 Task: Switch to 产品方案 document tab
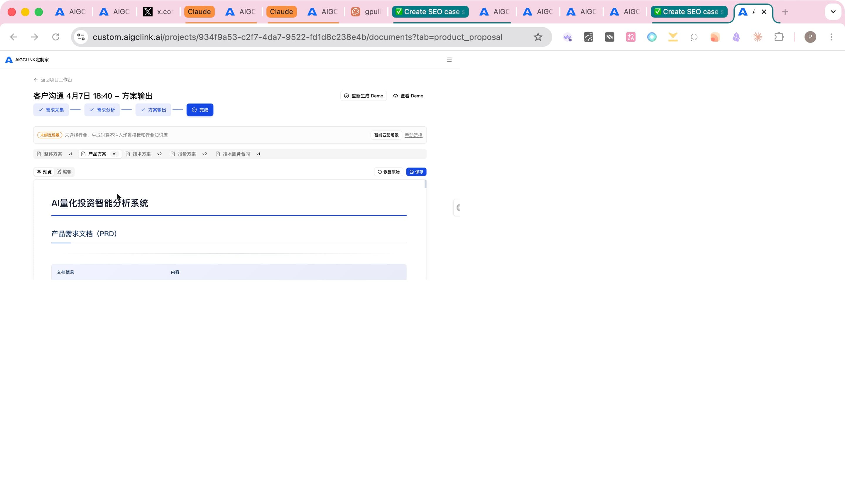click(99, 154)
